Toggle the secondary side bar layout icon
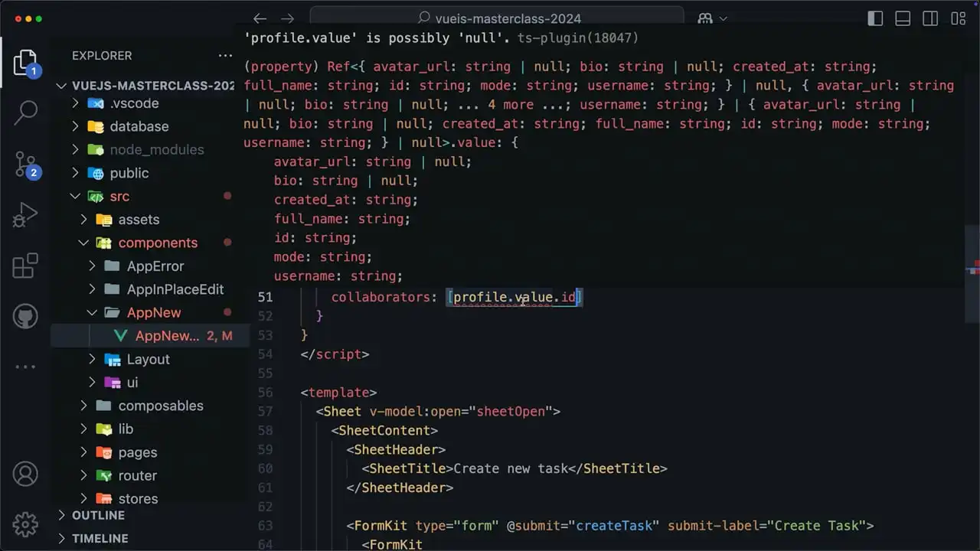 930,18
